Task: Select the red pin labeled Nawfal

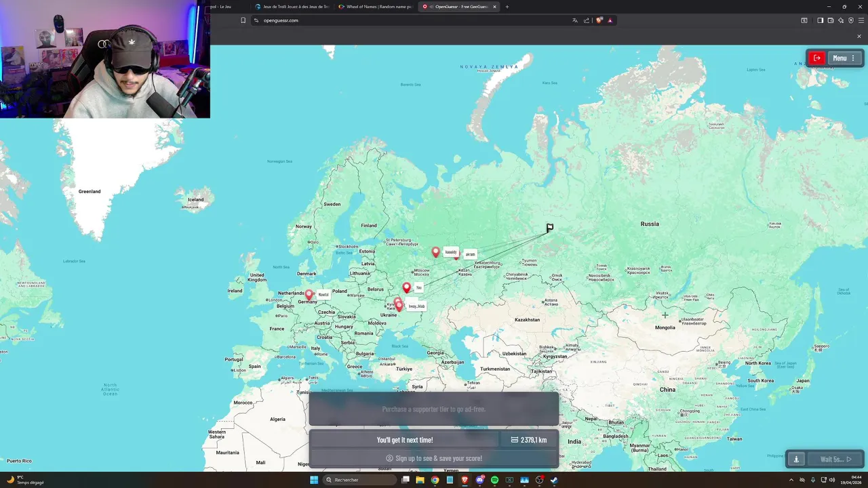Action: coord(309,295)
